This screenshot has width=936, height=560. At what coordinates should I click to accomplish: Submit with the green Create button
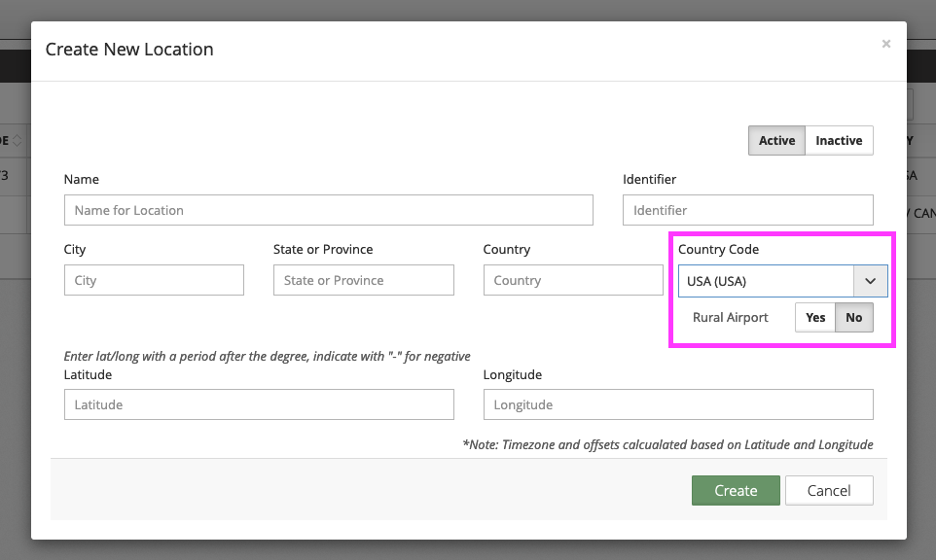(736, 490)
